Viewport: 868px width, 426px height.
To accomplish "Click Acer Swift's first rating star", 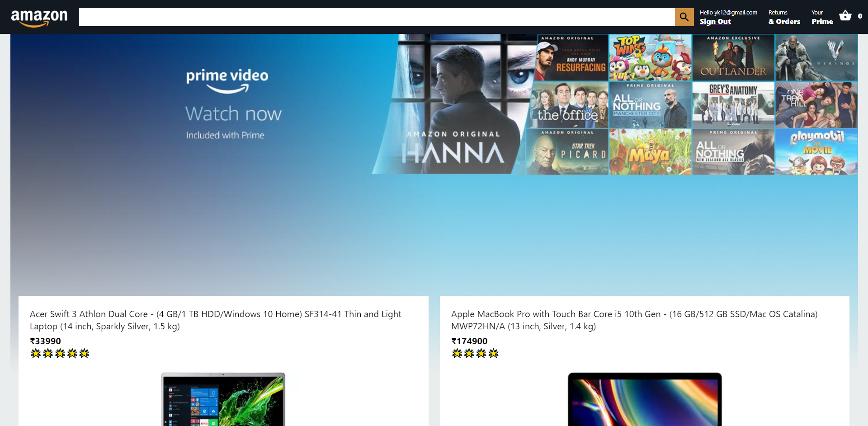I will [x=36, y=353].
